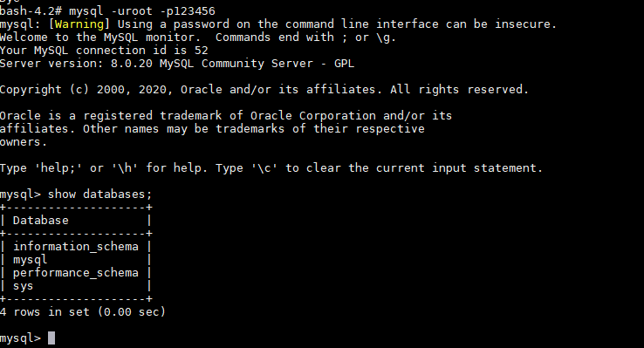This screenshot has width=644, height=348.
Task: Click the 'help;' text in help line
Action: click(x=58, y=167)
